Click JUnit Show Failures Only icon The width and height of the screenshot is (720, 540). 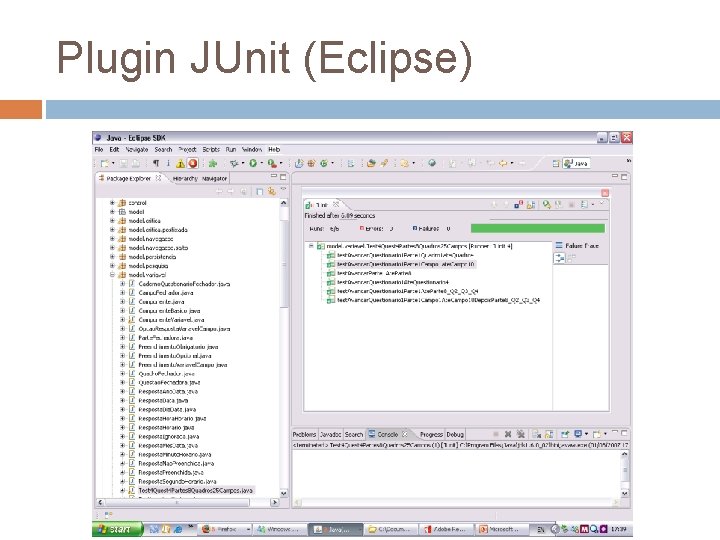(518, 205)
